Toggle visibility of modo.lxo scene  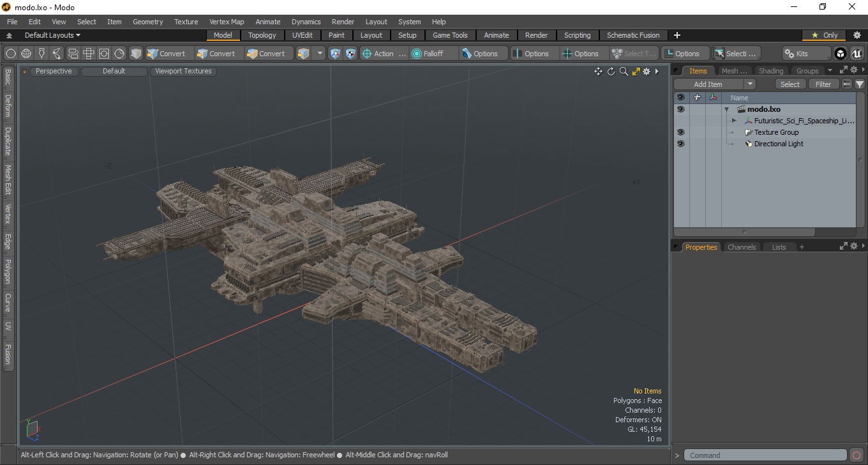coord(680,109)
